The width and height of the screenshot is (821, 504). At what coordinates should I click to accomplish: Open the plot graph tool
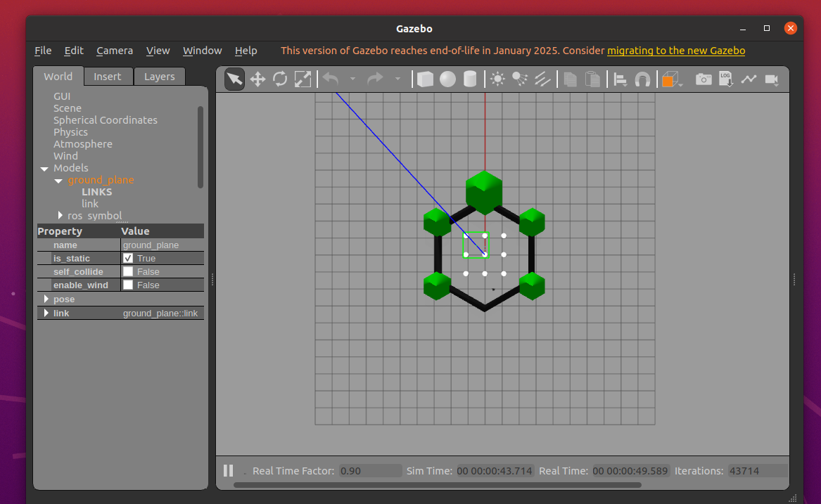tap(749, 79)
